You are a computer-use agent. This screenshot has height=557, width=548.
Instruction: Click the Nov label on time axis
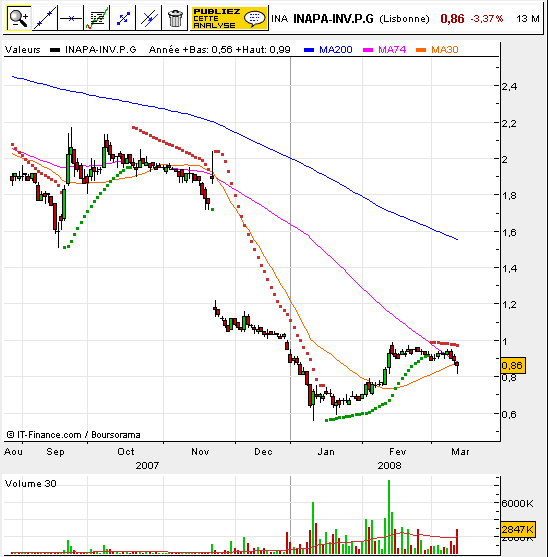pyautogui.click(x=200, y=452)
